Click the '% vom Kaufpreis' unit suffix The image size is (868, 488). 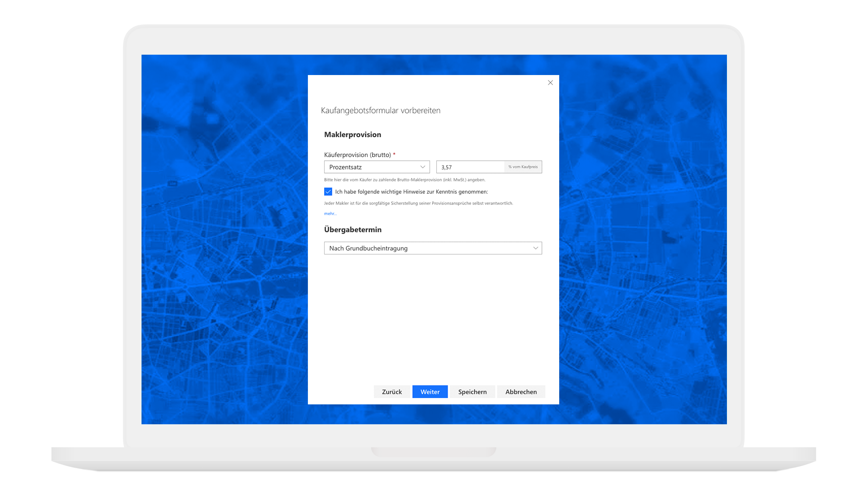[x=523, y=167]
